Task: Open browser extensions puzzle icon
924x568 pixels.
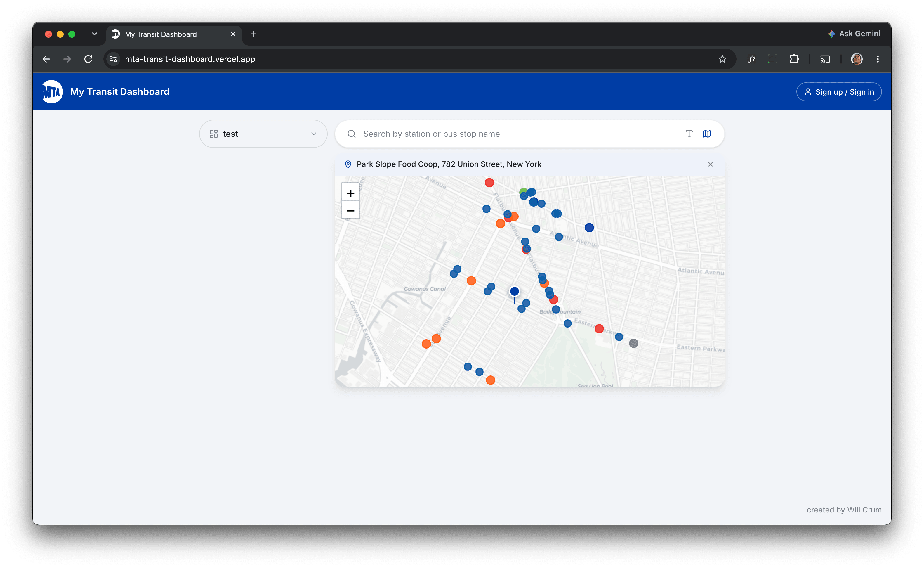Action: [793, 59]
